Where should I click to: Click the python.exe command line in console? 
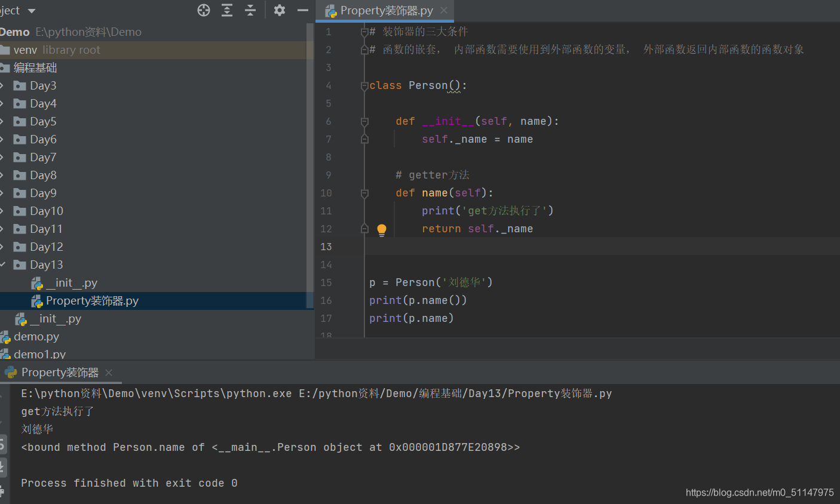click(x=317, y=394)
